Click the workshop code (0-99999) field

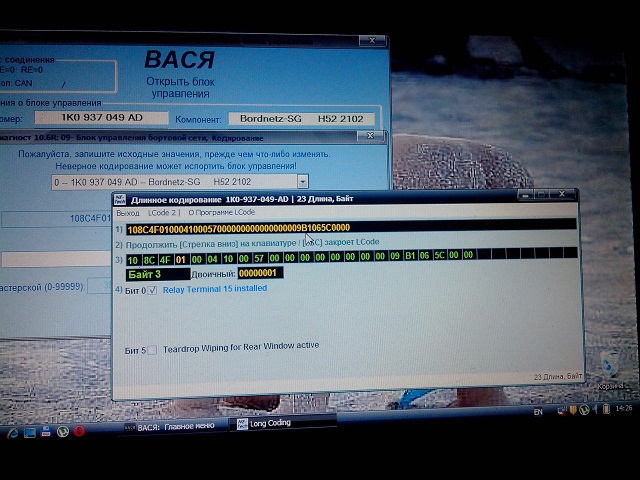[x=99, y=285]
